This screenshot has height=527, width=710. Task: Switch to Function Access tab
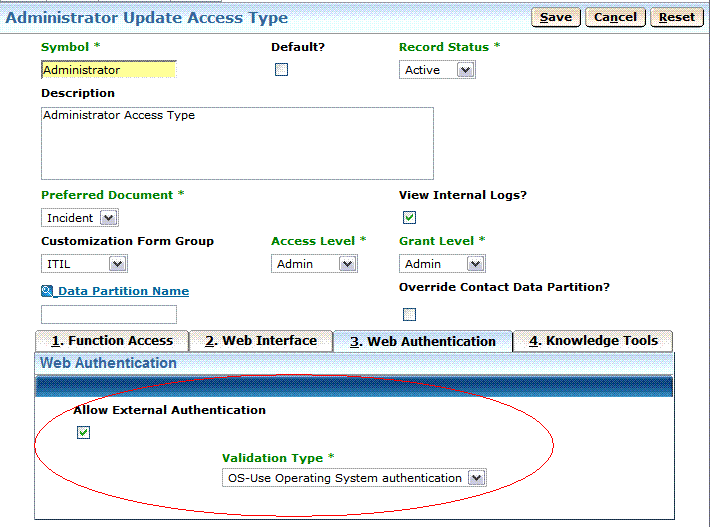pos(112,341)
